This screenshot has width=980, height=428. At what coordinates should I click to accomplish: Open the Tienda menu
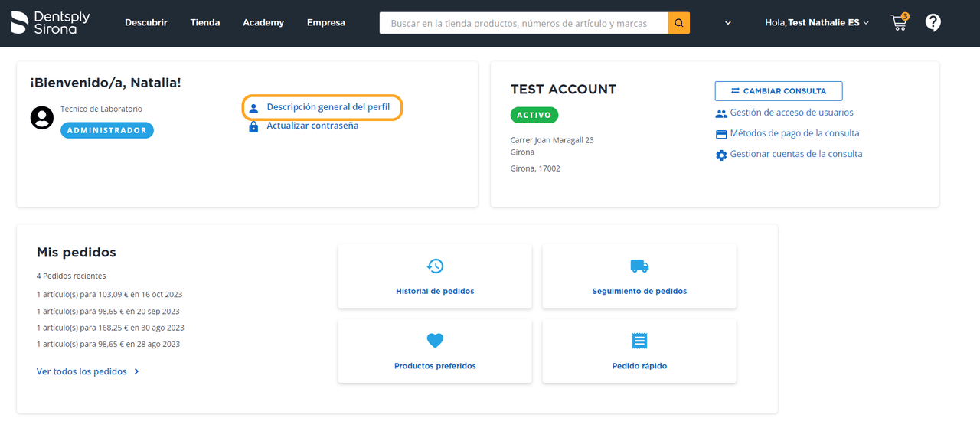pos(205,23)
